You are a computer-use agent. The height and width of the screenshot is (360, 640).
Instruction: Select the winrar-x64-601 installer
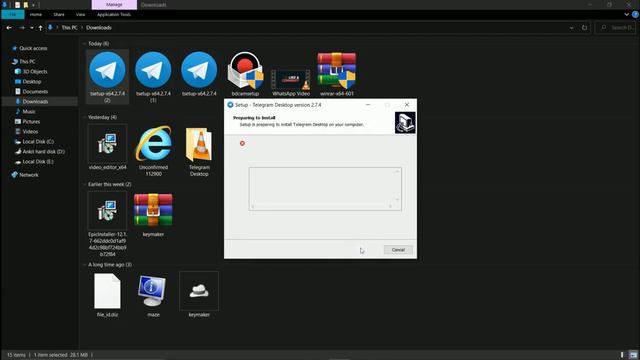(337, 74)
